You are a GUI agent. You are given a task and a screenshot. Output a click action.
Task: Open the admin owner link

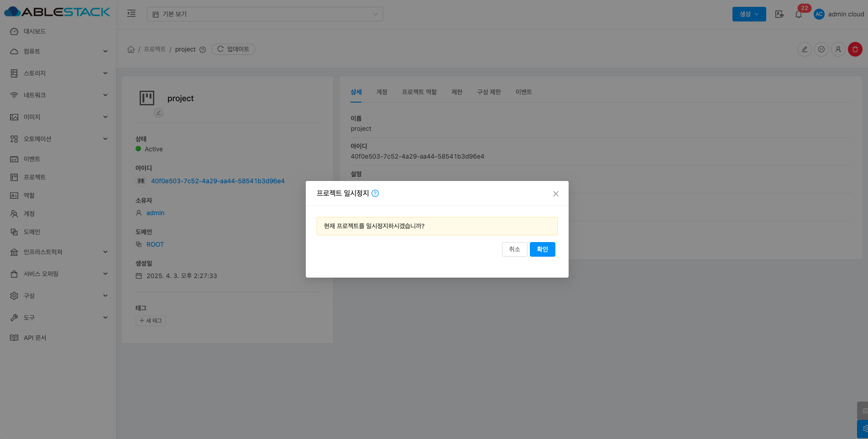155,213
